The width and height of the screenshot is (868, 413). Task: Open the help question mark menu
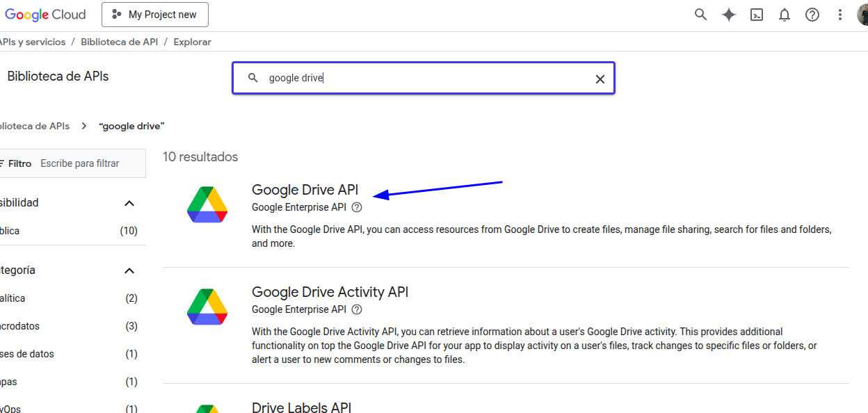tap(812, 15)
